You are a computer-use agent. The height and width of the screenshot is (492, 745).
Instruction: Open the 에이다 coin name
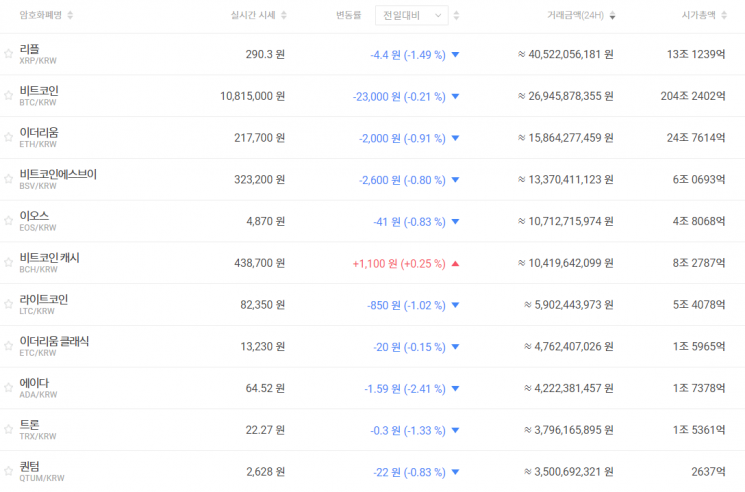(x=34, y=383)
